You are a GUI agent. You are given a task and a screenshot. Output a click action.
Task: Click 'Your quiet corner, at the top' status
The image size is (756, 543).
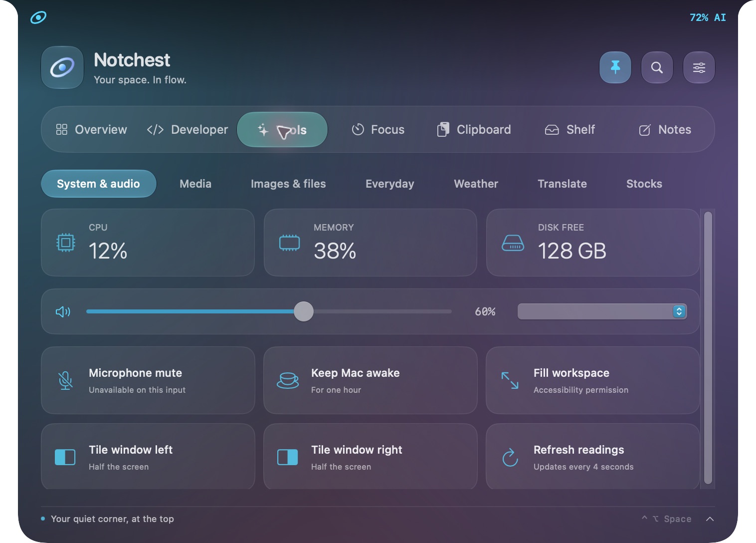[112, 519]
